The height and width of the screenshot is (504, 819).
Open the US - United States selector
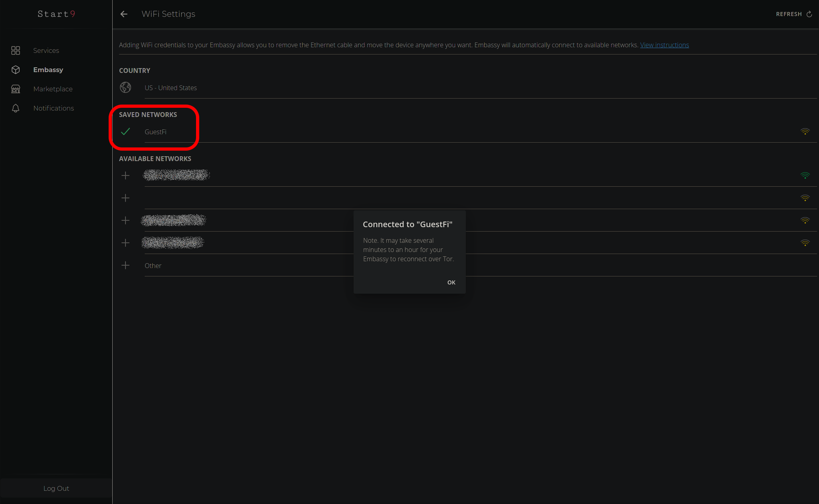click(171, 88)
